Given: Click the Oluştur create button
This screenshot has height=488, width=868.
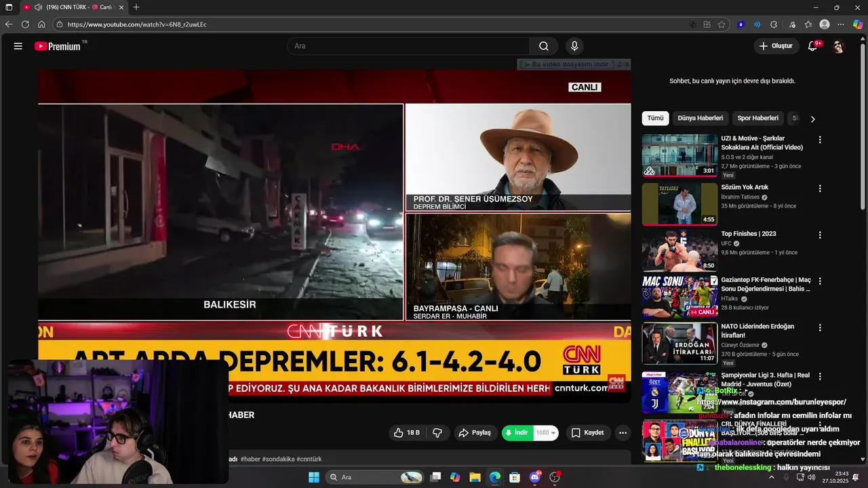Looking at the screenshot, I should 776,46.
